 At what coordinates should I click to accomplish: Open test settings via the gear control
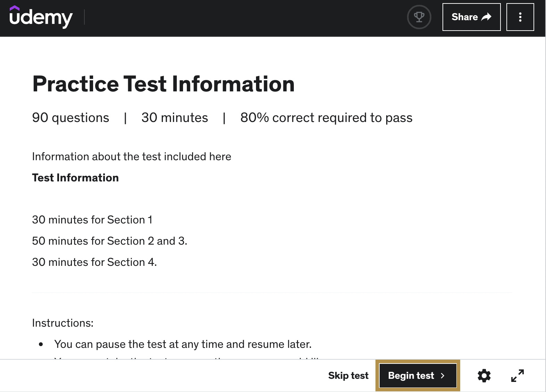[x=484, y=375]
